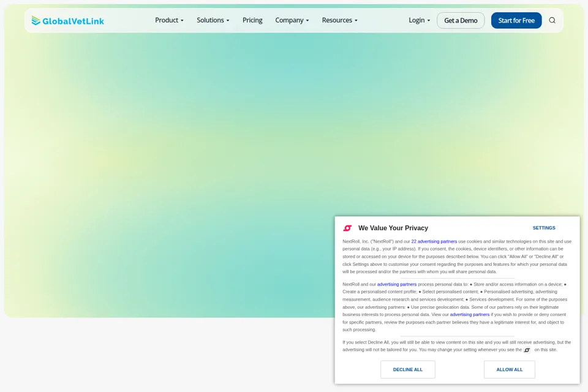The height and width of the screenshot is (392, 588).
Task: Go to the Pricing page
Action: [x=252, y=20]
